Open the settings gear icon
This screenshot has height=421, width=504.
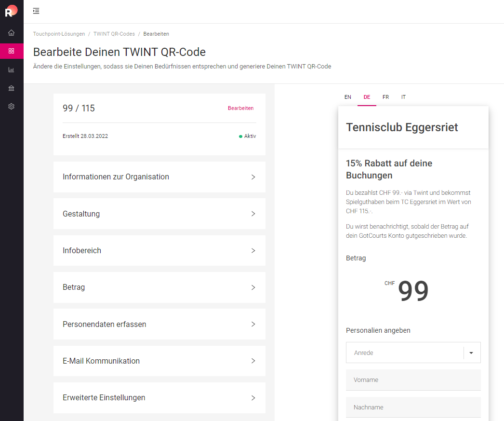coord(11,107)
